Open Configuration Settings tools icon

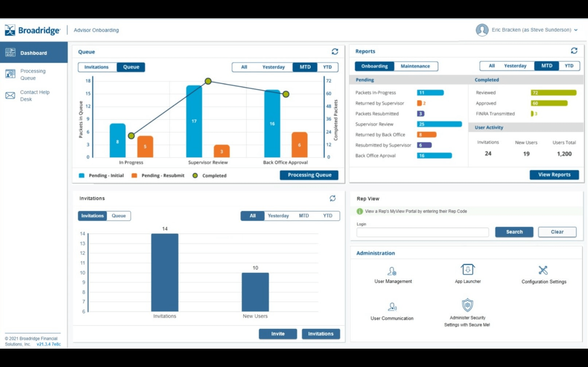pos(543,270)
